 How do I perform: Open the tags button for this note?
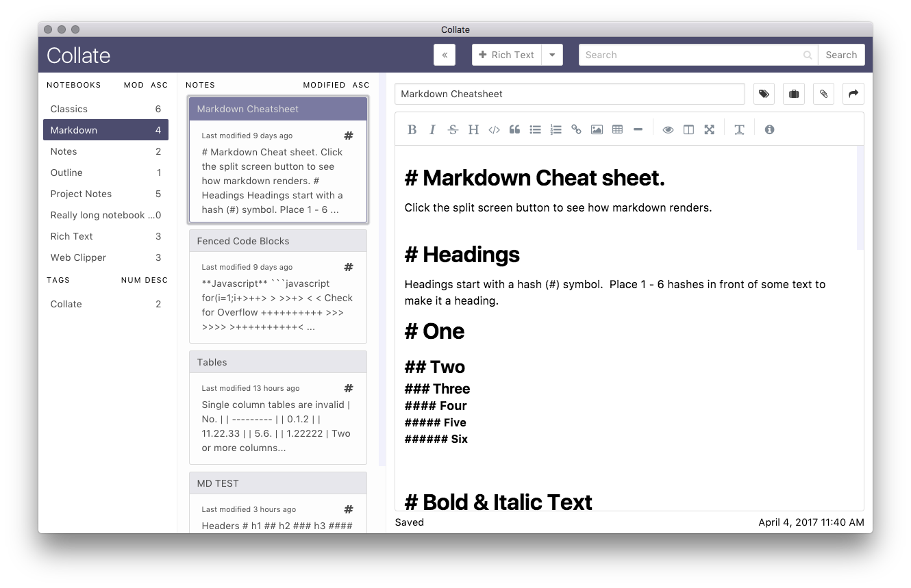pyautogui.click(x=764, y=94)
